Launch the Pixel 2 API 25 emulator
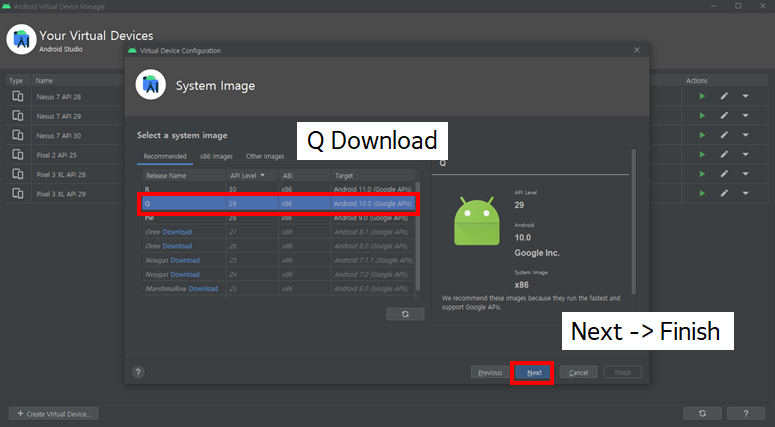The width and height of the screenshot is (775, 427). click(702, 155)
